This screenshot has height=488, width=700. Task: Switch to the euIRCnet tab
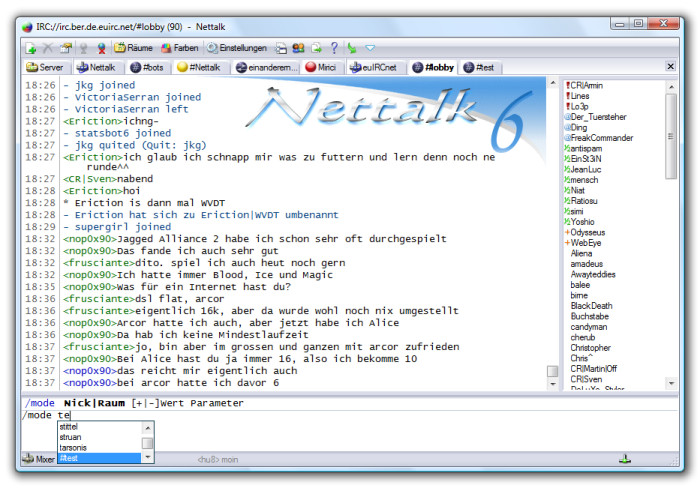[374, 67]
